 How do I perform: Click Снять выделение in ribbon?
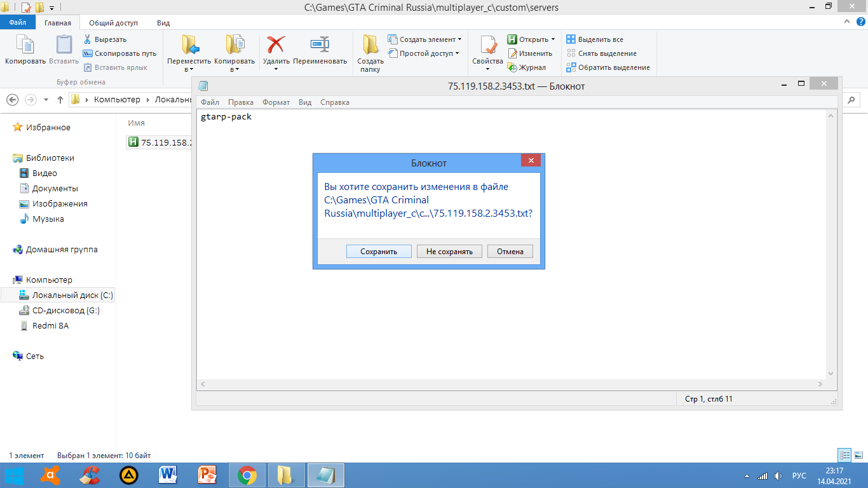click(601, 53)
